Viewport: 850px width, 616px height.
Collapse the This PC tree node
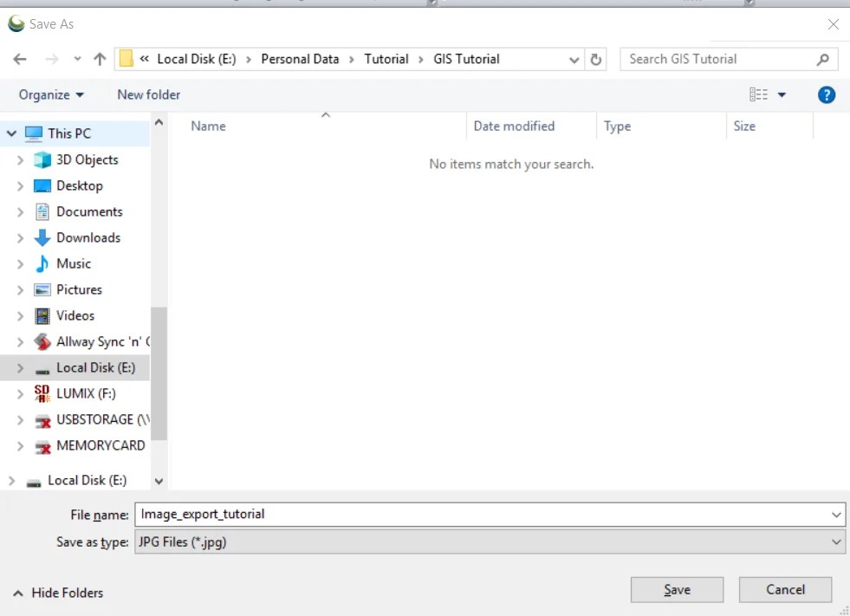pos(11,133)
